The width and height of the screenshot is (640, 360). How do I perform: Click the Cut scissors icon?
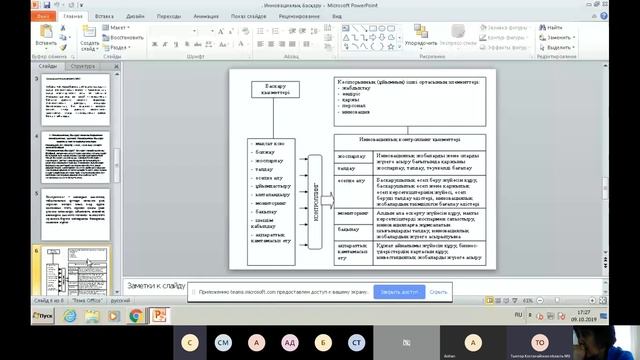tap(63, 28)
